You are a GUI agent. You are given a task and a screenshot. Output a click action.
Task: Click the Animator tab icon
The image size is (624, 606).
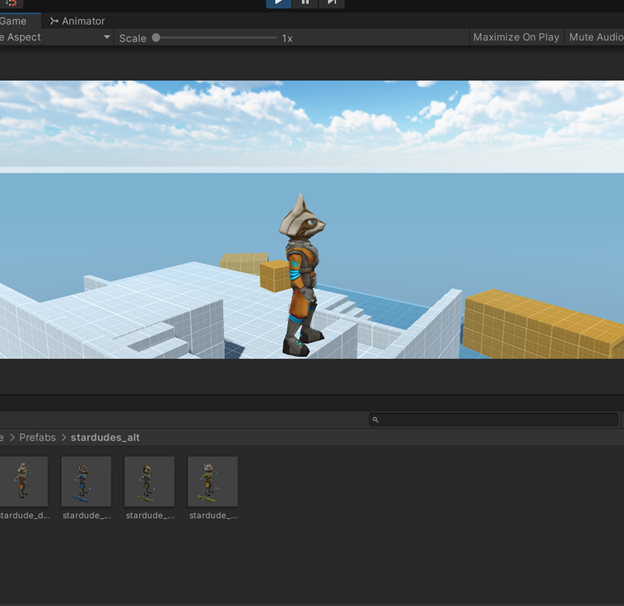tap(54, 21)
